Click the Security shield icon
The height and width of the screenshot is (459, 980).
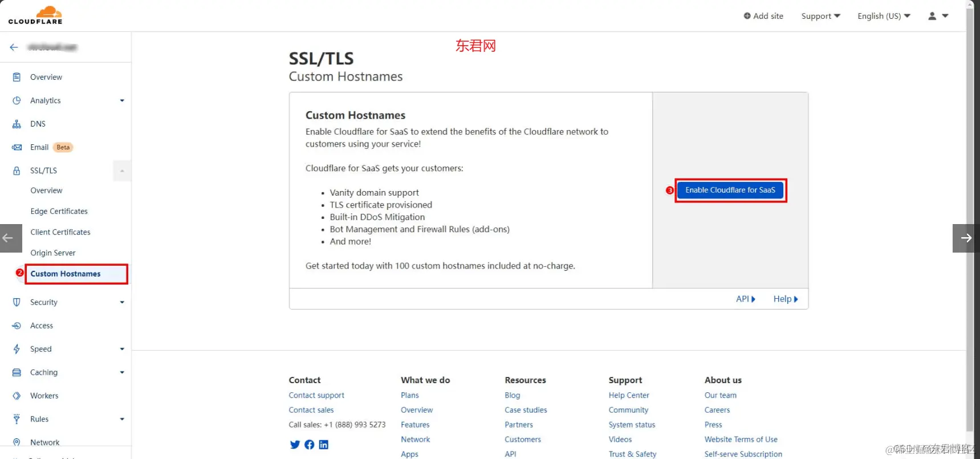point(17,302)
